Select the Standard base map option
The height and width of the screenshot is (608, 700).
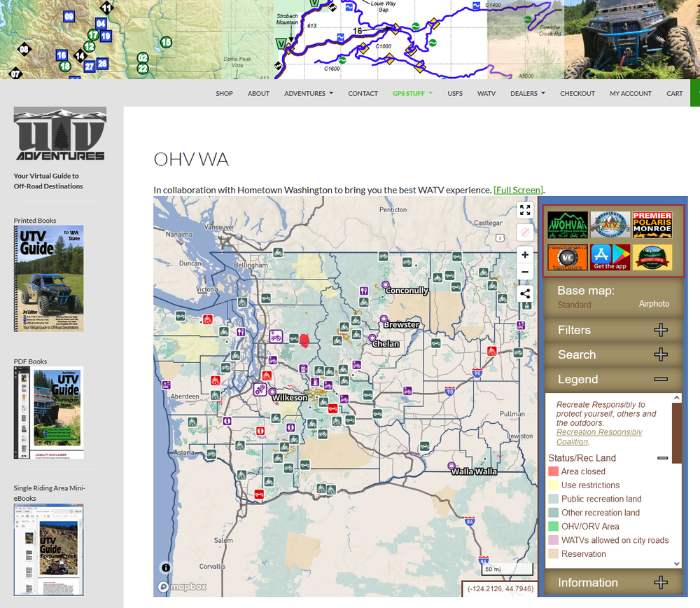pyautogui.click(x=575, y=305)
